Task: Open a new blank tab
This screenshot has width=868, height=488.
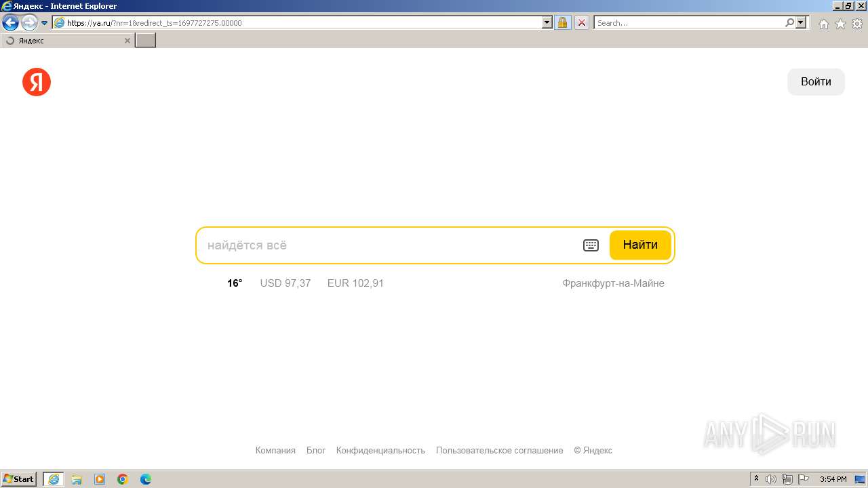Action: [x=146, y=41]
